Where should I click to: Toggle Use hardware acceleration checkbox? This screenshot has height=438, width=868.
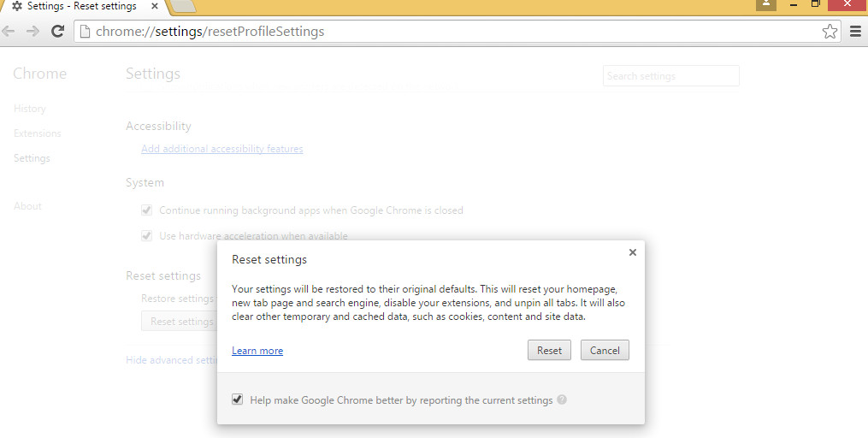[x=147, y=235]
